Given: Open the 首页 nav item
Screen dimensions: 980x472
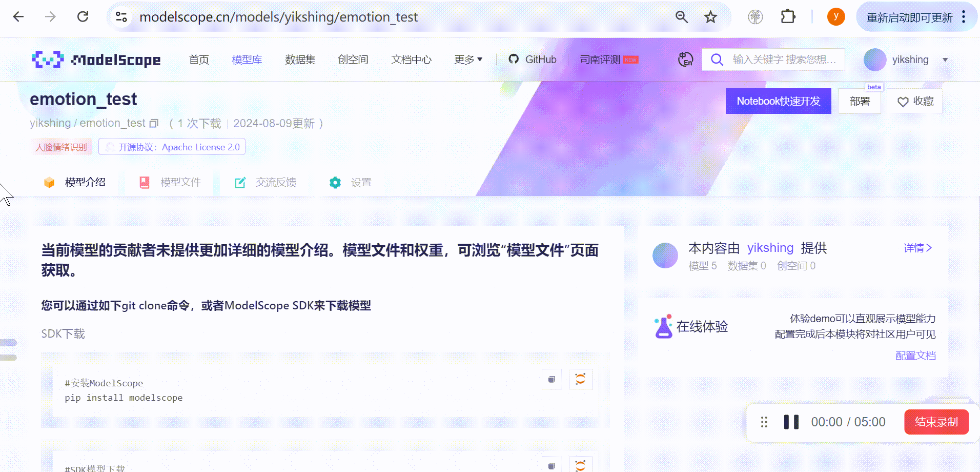Looking at the screenshot, I should point(199,60).
